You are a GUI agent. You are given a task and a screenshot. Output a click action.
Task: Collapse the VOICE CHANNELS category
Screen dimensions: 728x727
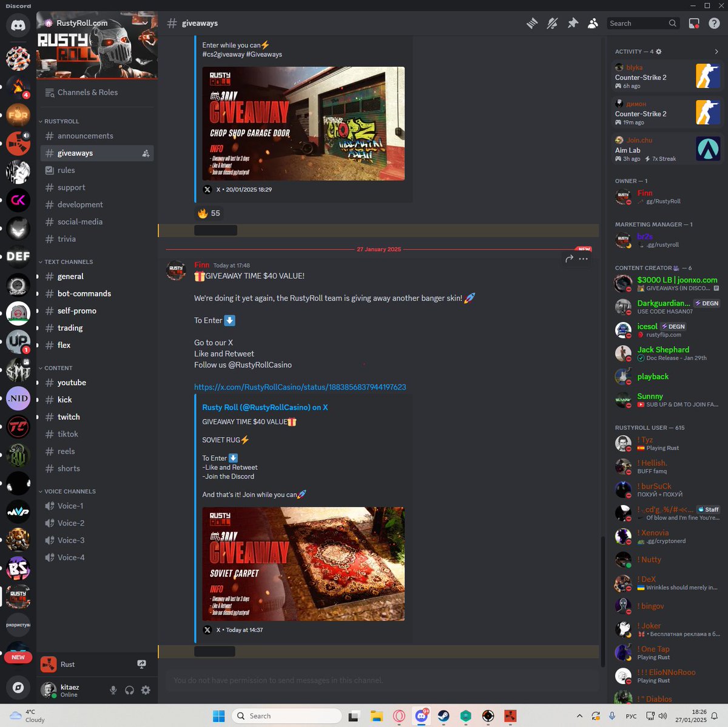click(70, 491)
